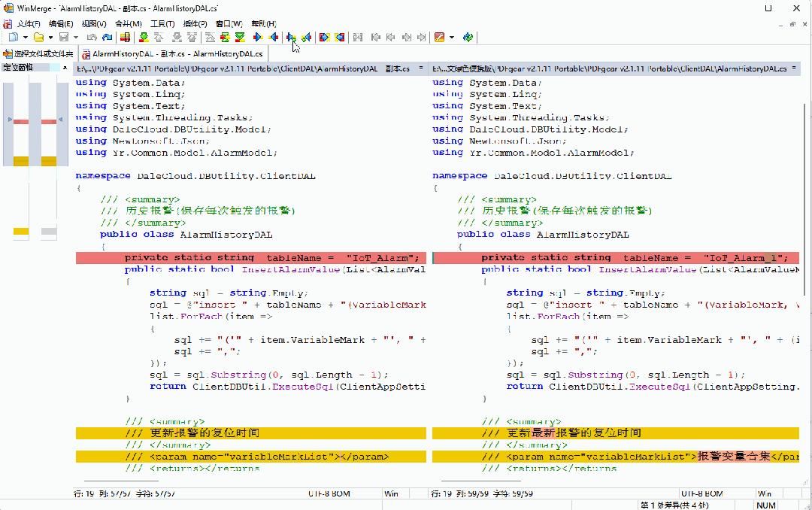Viewport: 812px width, 510px height.
Task: Open the dropdown beside the options wrench icon
Action: click(451, 37)
